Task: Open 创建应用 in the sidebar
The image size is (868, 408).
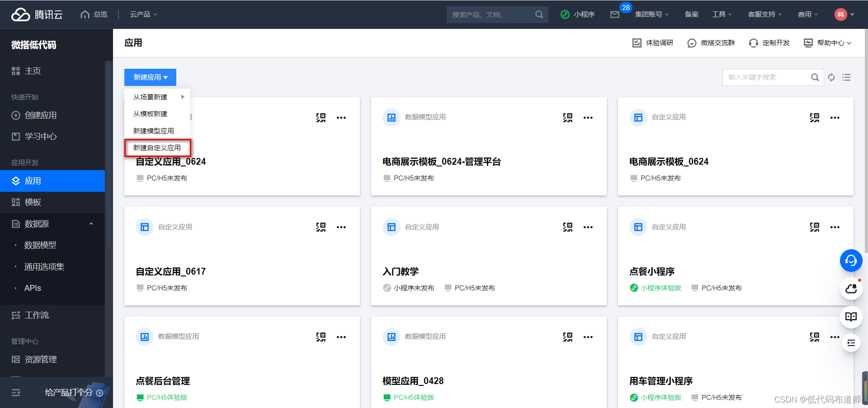Action: 52,115
